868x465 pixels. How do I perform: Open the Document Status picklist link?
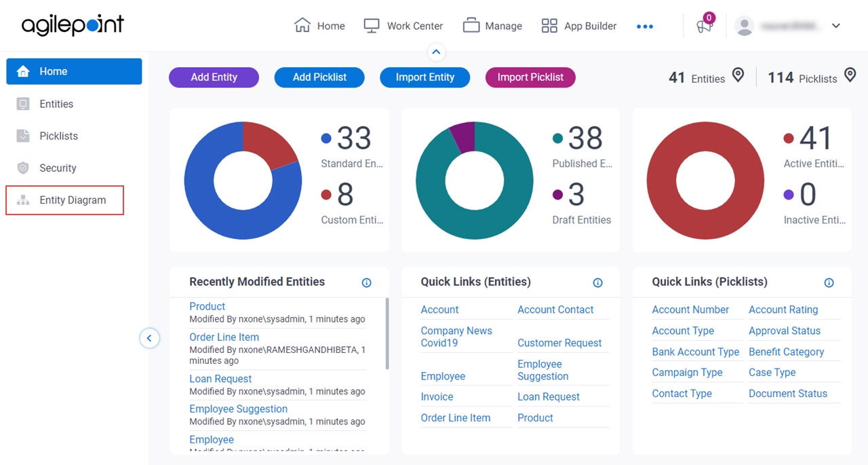[x=788, y=393]
